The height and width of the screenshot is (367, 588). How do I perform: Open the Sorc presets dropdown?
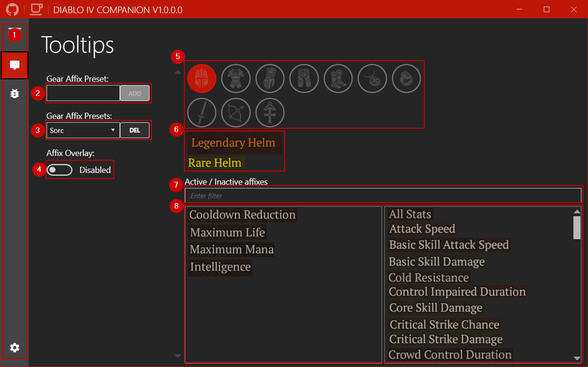83,130
